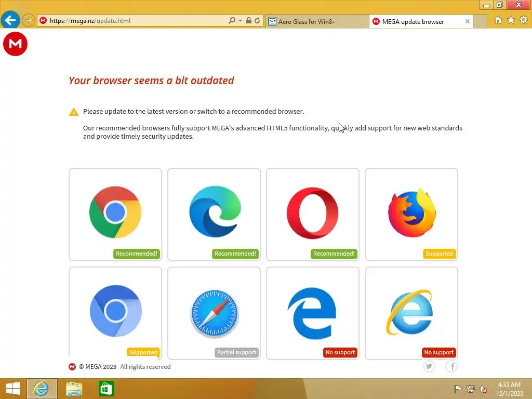Viewport: 532px width, 399px height.
Task: Open File Explorer from the taskbar
Action: pos(74,389)
